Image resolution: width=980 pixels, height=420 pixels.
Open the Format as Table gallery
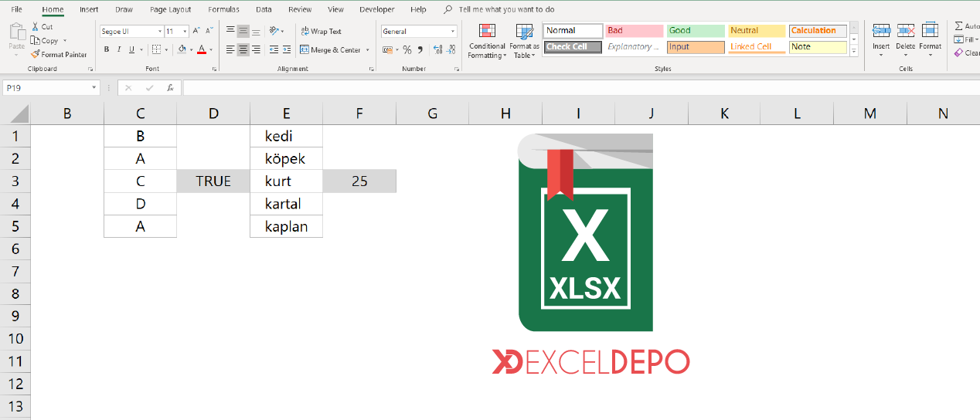click(x=525, y=41)
